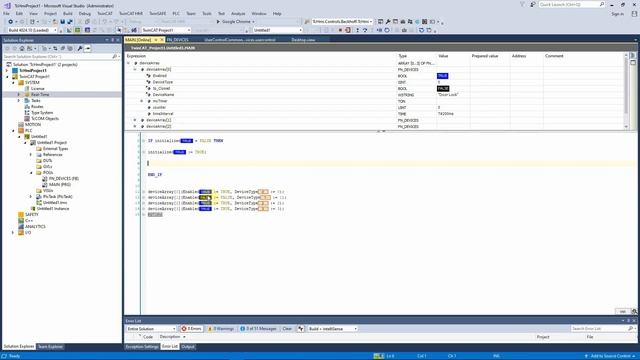Screen dimensions: 640x360
Task: Click Solution Explorer Properties wrench icon
Action: click(80, 48)
